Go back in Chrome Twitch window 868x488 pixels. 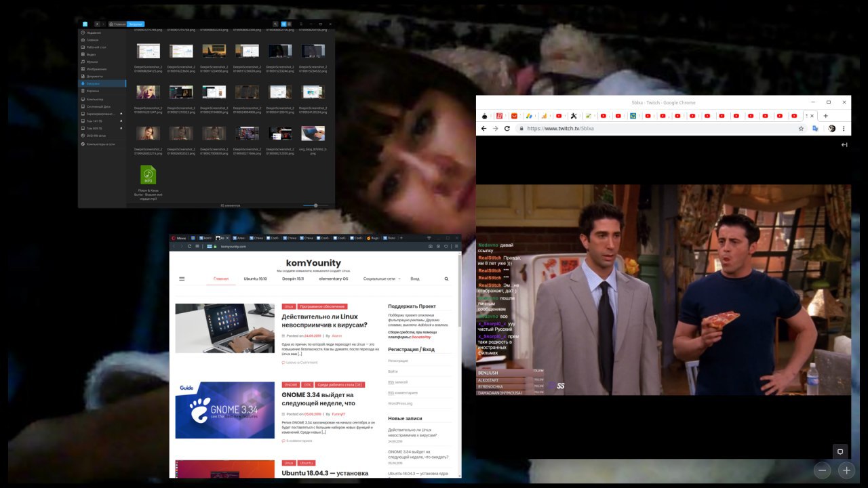pyautogui.click(x=484, y=128)
